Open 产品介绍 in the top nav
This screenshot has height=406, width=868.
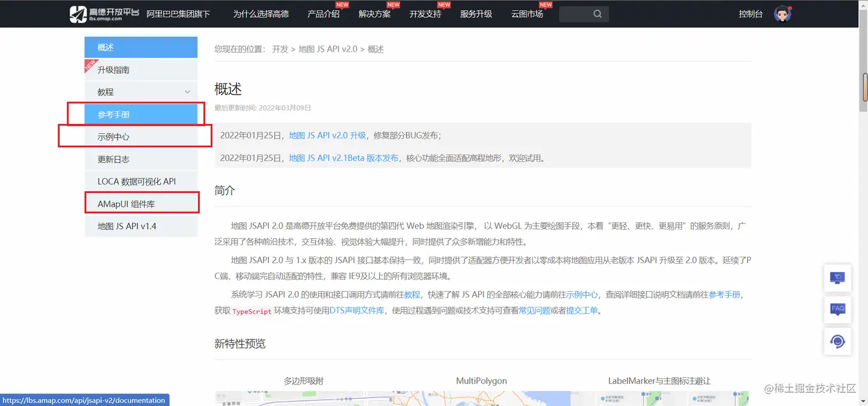click(323, 14)
